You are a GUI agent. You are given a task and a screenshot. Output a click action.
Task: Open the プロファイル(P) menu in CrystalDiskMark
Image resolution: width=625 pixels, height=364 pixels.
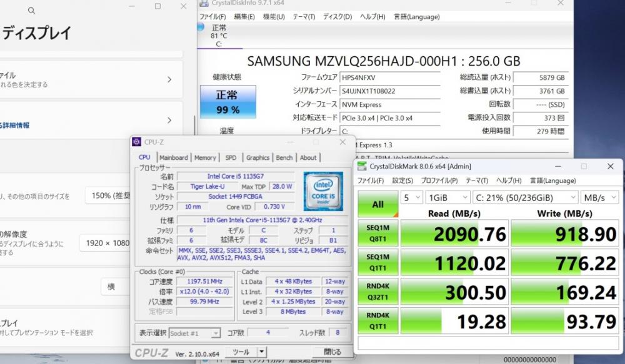(439, 180)
